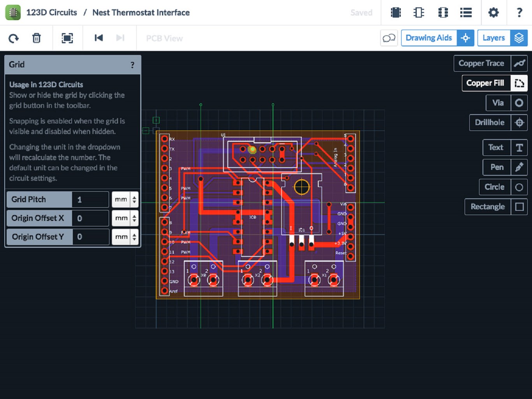Click the Aref pin pad on the board

(x=164, y=291)
